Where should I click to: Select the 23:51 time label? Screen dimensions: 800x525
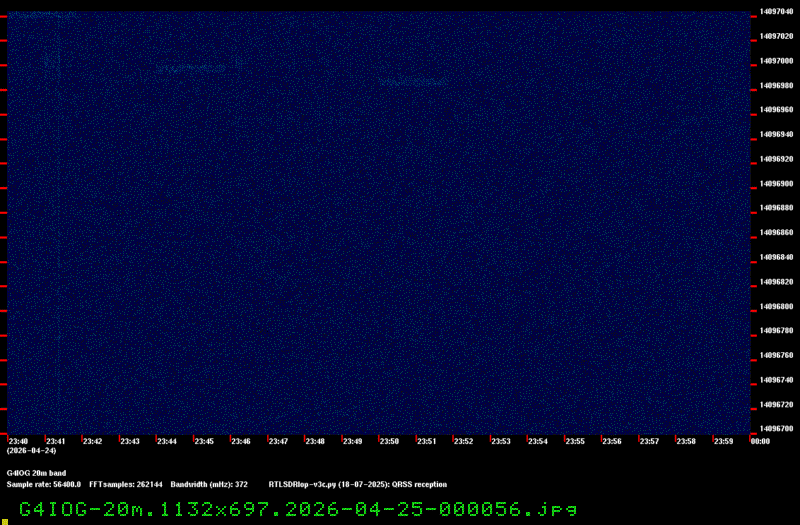(427, 441)
